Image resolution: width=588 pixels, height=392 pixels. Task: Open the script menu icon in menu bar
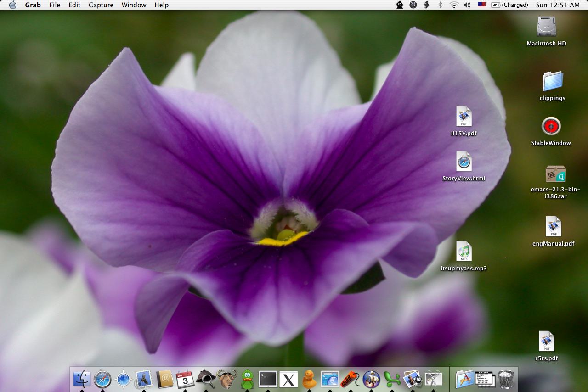point(426,5)
